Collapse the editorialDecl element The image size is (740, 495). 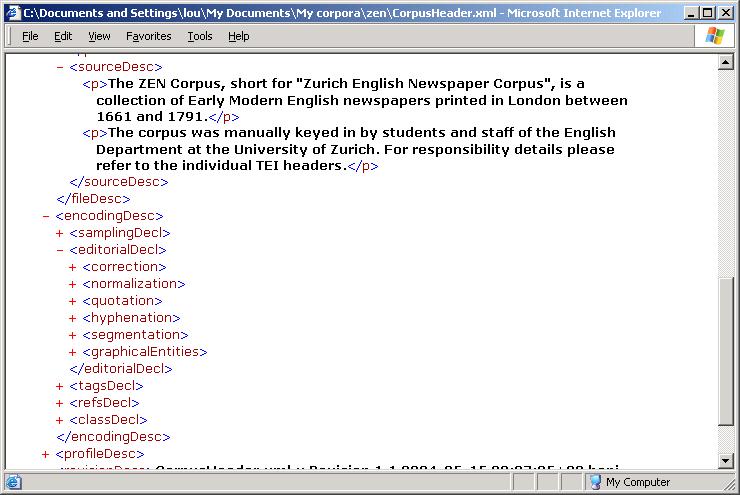(60, 250)
